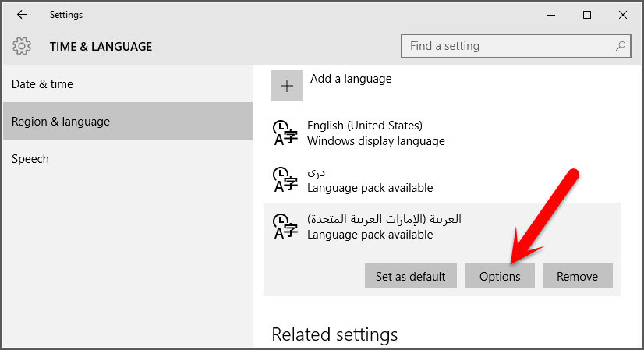Minimize the Settings window
The height and width of the screenshot is (350, 644).
[x=551, y=15]
